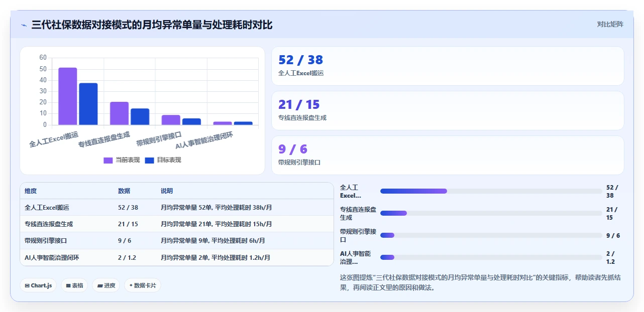This screenshot has height=312, width=644.
Task: Click the AI人事智能治理 progress bar
Action: coord(491,257)
